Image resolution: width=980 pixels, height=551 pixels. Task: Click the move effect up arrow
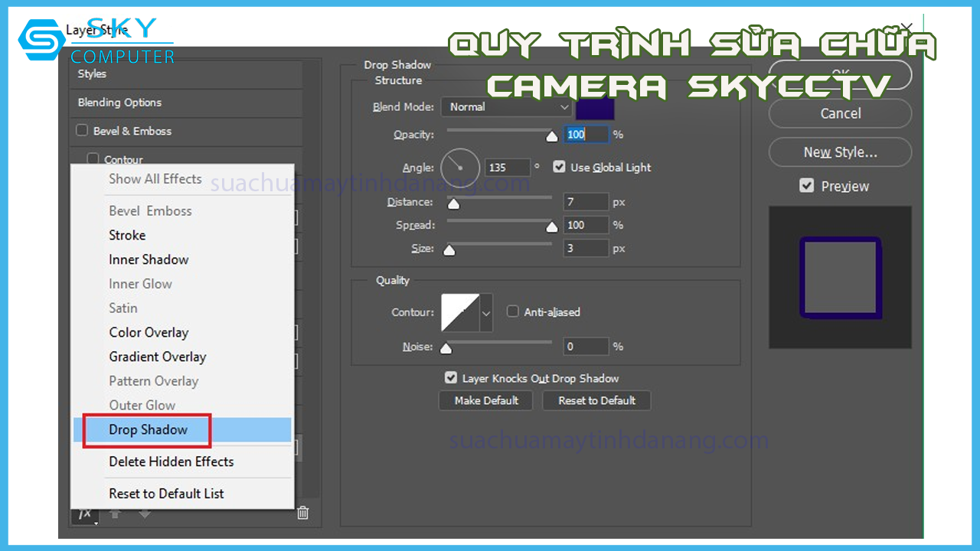(x=116, y=514)
